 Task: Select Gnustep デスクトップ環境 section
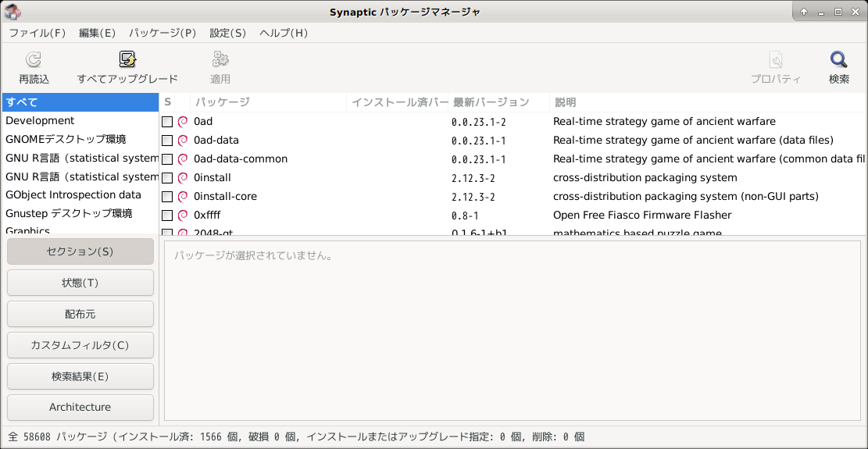(80, 213)
